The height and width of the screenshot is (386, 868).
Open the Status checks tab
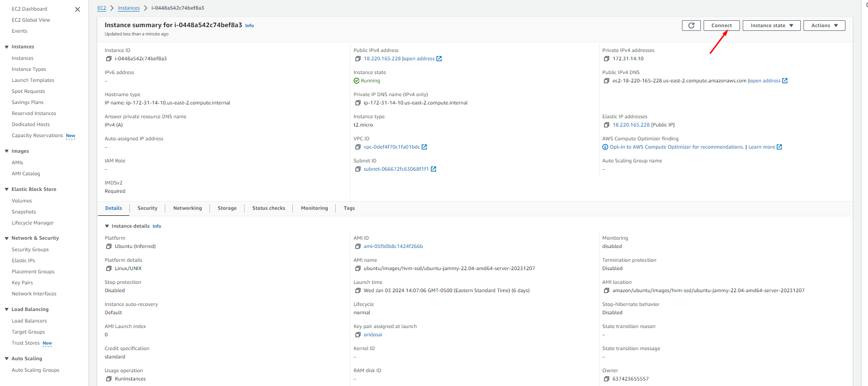[x=268, y=208]
